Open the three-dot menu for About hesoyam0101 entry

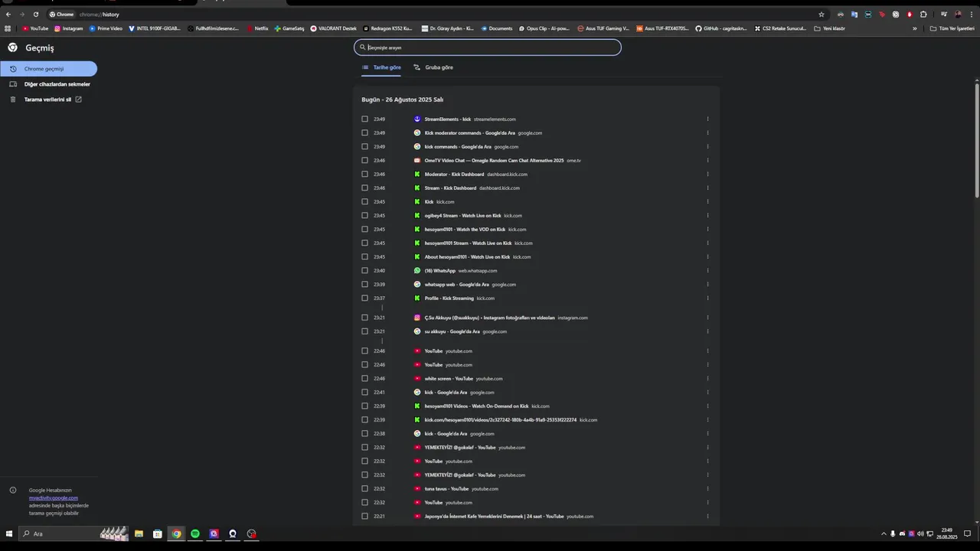(x=707, y=257)
